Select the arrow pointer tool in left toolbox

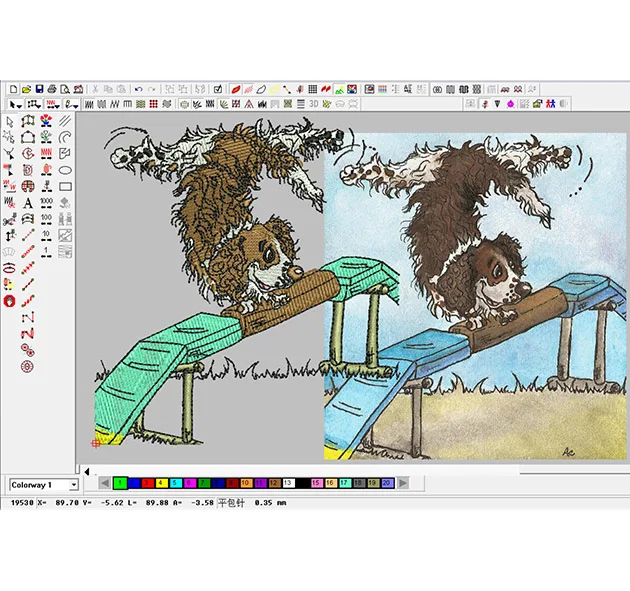click(9, 122)
